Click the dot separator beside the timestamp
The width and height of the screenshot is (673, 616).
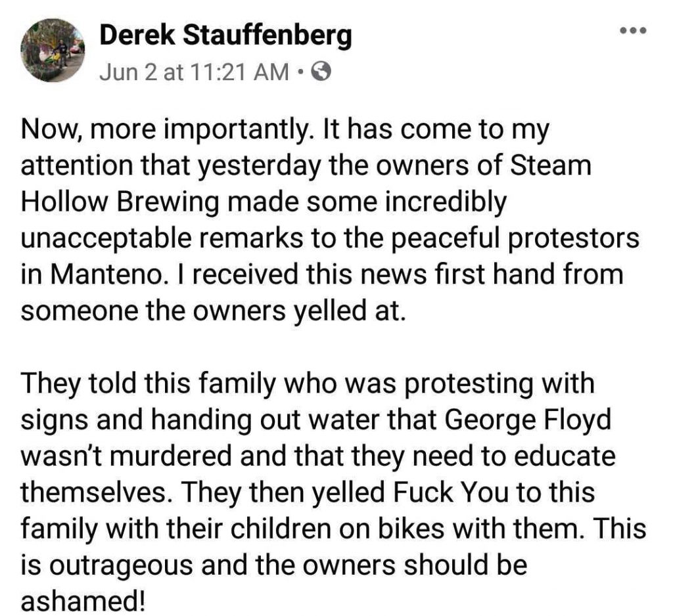click(301, 72)
